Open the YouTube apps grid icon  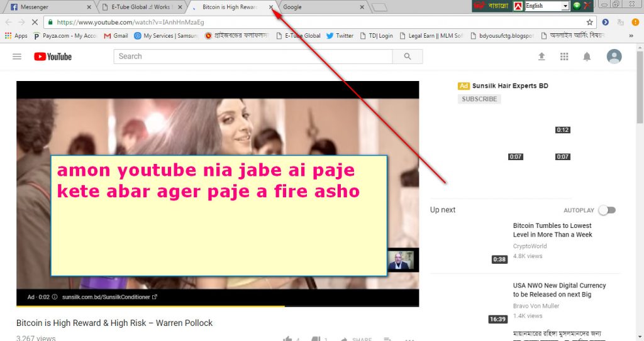point(564,57)
